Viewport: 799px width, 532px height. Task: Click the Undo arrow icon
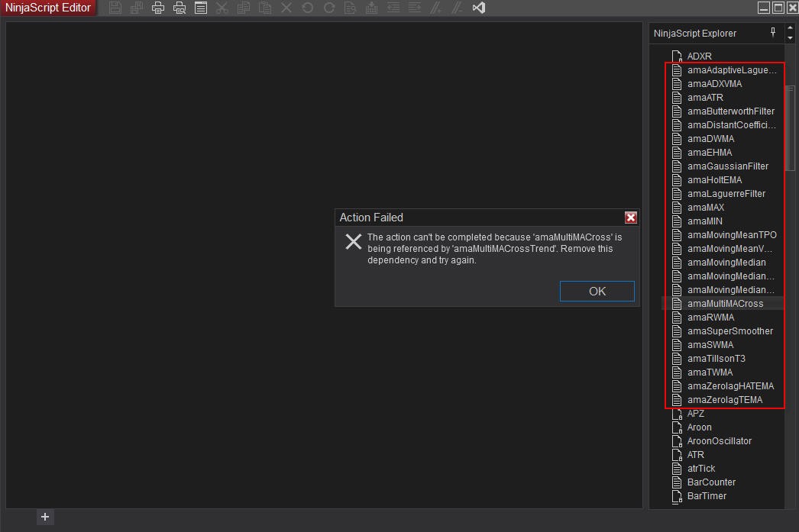308,8
